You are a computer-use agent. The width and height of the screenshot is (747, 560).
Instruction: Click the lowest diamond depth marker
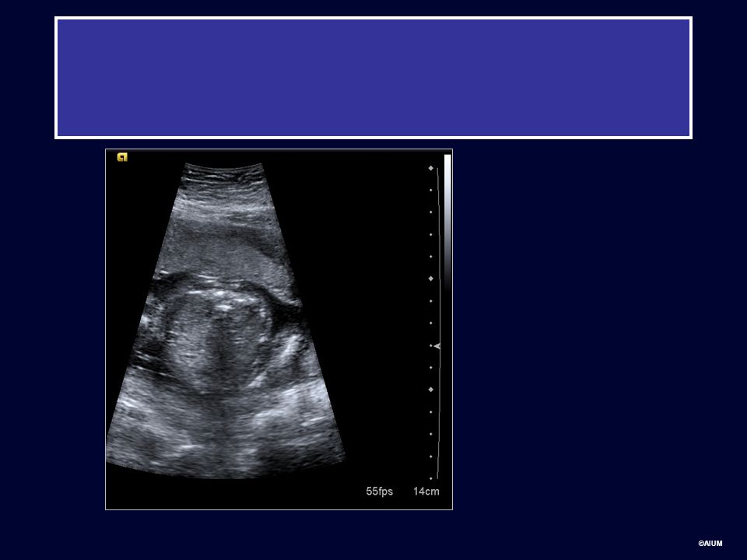[430, 390]
